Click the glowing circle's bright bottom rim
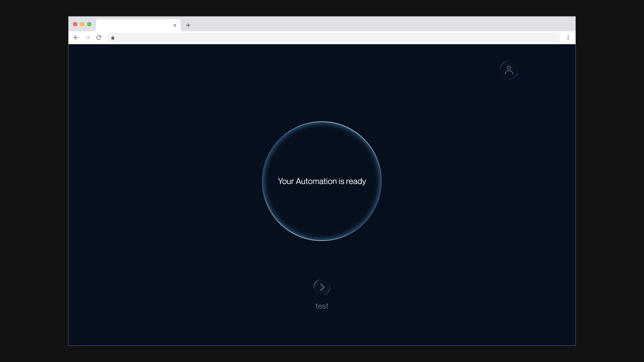This screenshot has height=362, width=644. pyautogui.click(x=322, y=240)
